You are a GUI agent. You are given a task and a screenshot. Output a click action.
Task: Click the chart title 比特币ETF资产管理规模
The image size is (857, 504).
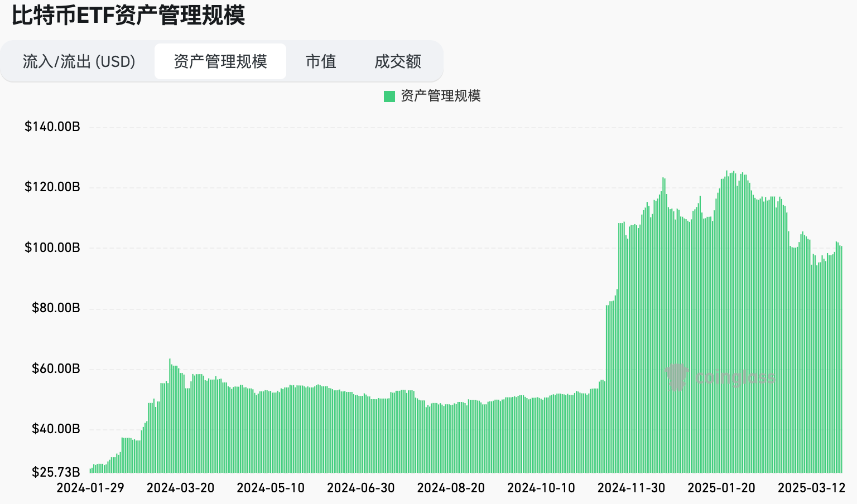127,17
